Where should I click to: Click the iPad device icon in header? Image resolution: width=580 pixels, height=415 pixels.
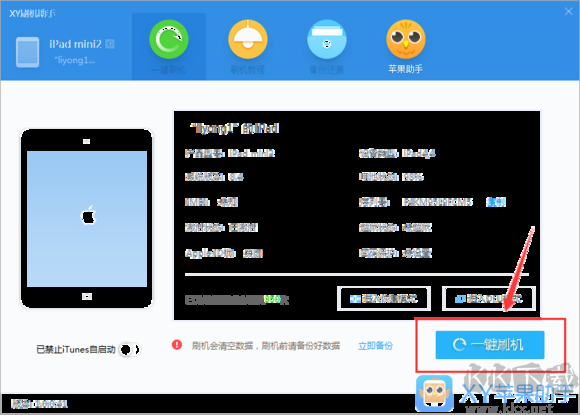tap(27, 52)
